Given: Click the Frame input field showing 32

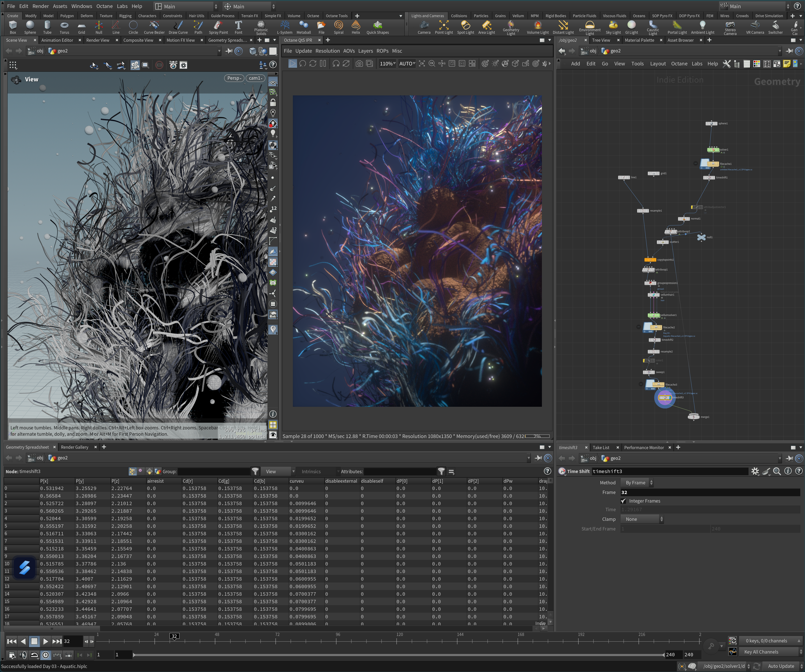Looking at the screenshot, I should point(710,492).
